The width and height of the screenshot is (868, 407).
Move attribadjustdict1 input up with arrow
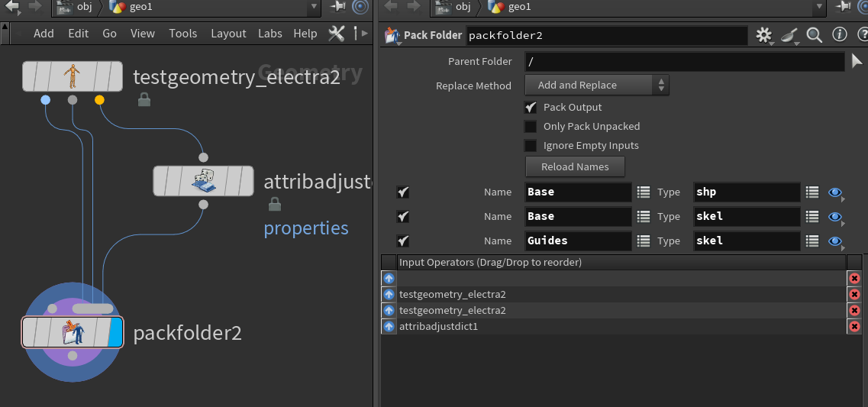389,327
